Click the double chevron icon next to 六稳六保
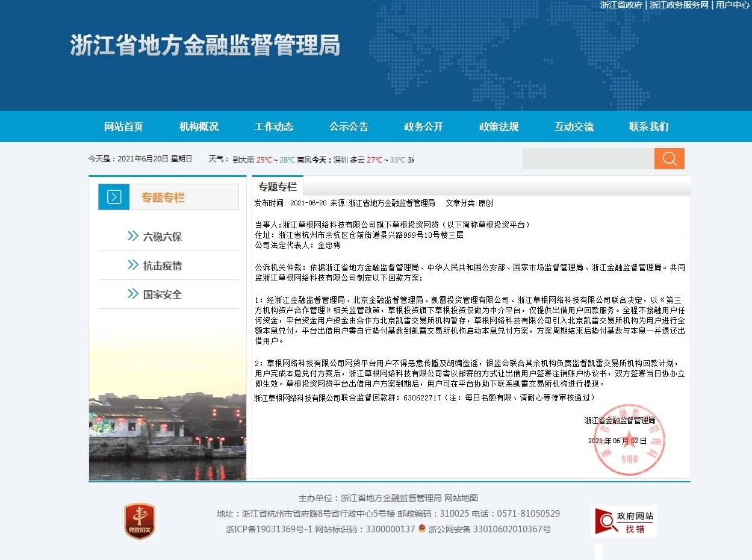752x560 pixels. [x=133, y=236]
